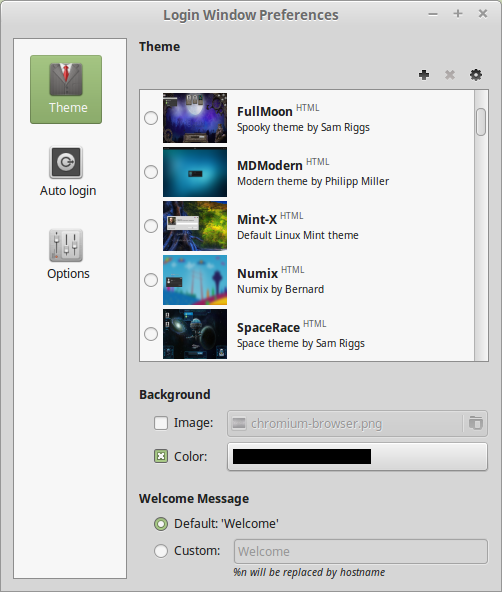502x592 pixels.
Task: Click the chromium-browser.png file icon
Action: 239,423
